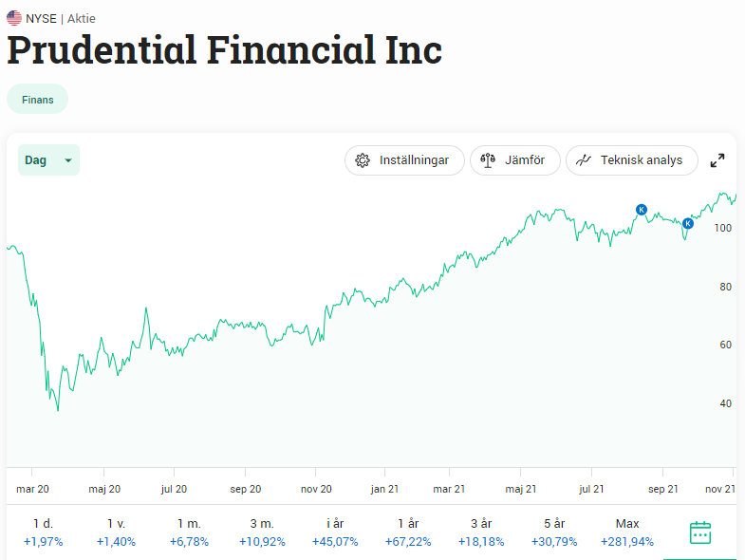Click the Finans sector tag
The image size is (745, 560).
tap(38, 100)
